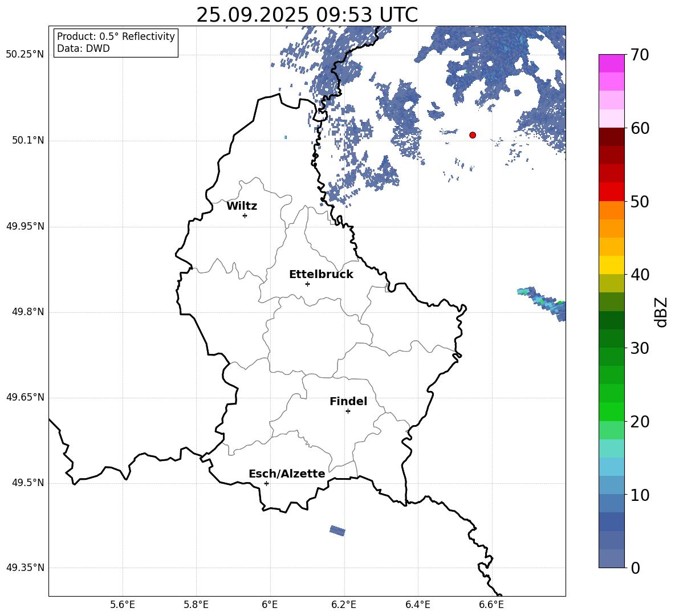Viewport: 675px width, 616px height.
Task: Click the timestamp title 25.09.2025 09:53 UTC
Action: tap(307, 15)
